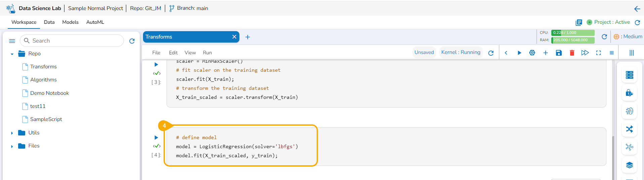Delete cell using the red trash icon
Image resolution: width=644 pixels, height=180 pixels.
572,53
